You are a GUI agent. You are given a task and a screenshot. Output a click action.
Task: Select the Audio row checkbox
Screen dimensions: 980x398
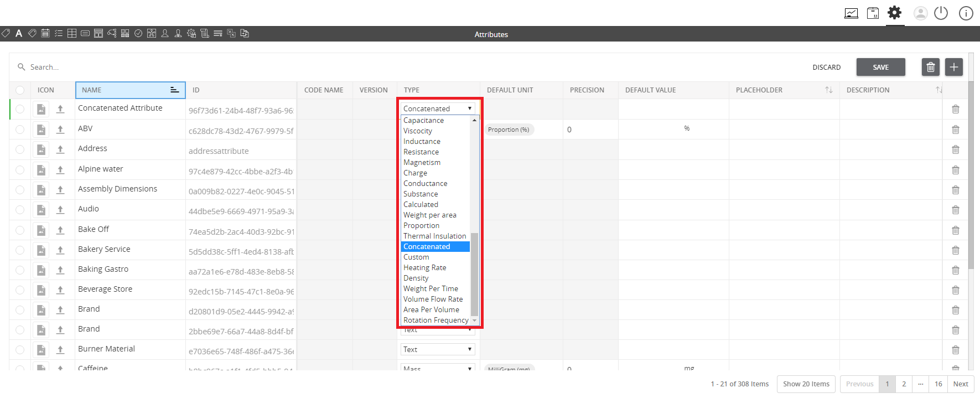(x=20, y=210)
